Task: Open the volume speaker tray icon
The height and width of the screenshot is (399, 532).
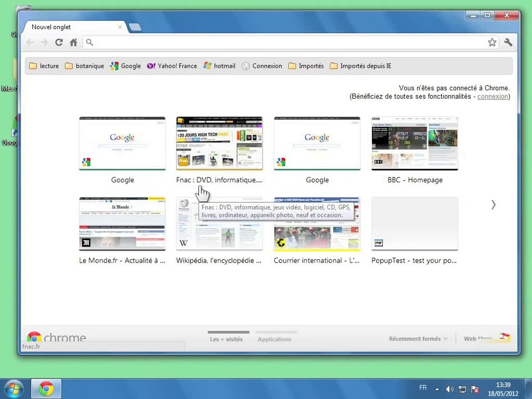Action: [x=449, y=389]
